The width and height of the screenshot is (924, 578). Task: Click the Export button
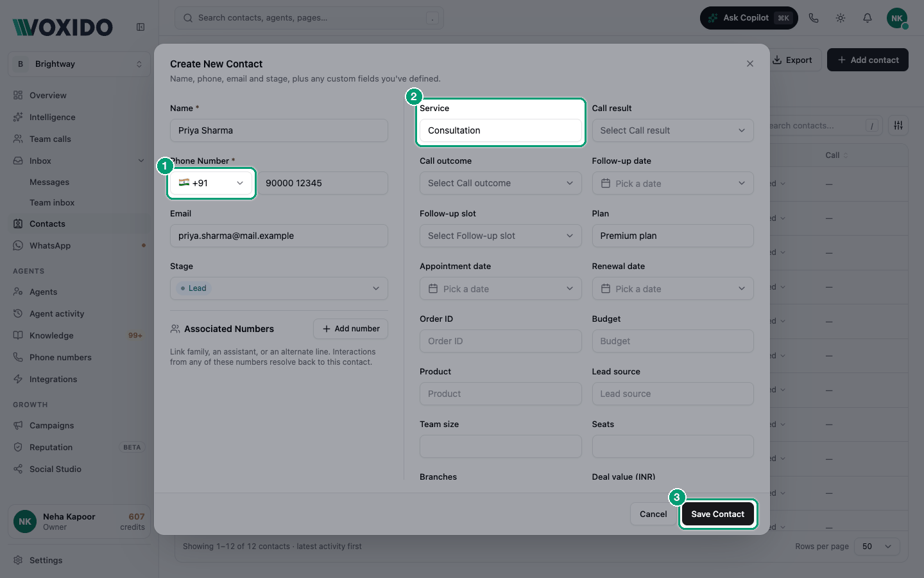tap(792, 60)
